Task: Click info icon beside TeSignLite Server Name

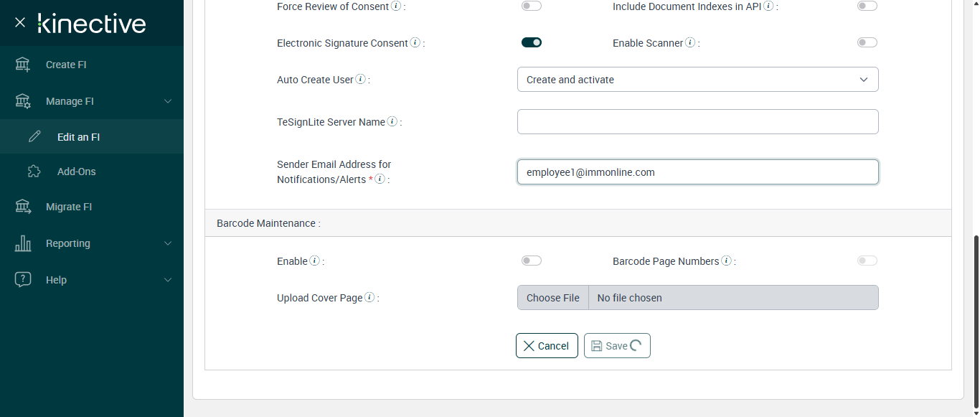Action: click(392, 121)
